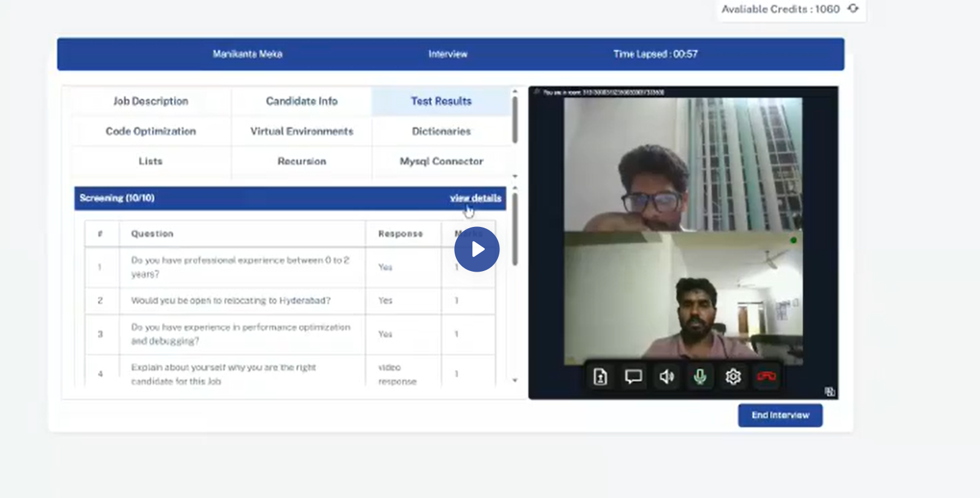Click the view details link
Image resolution: width=980 pixels, height=498 pixels.
pos(475,198)
